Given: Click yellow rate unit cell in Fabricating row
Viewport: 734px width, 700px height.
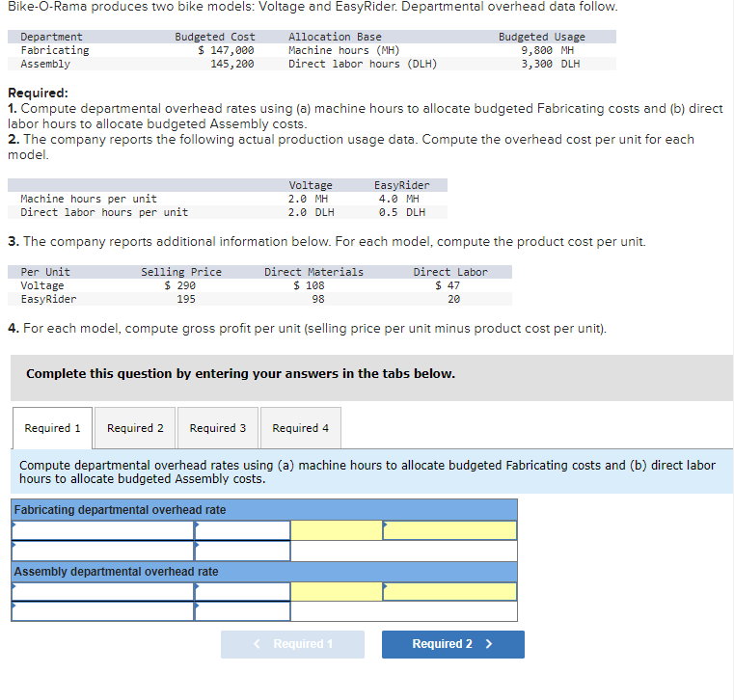Looking at the screenshot, I should tap(449, 530).
